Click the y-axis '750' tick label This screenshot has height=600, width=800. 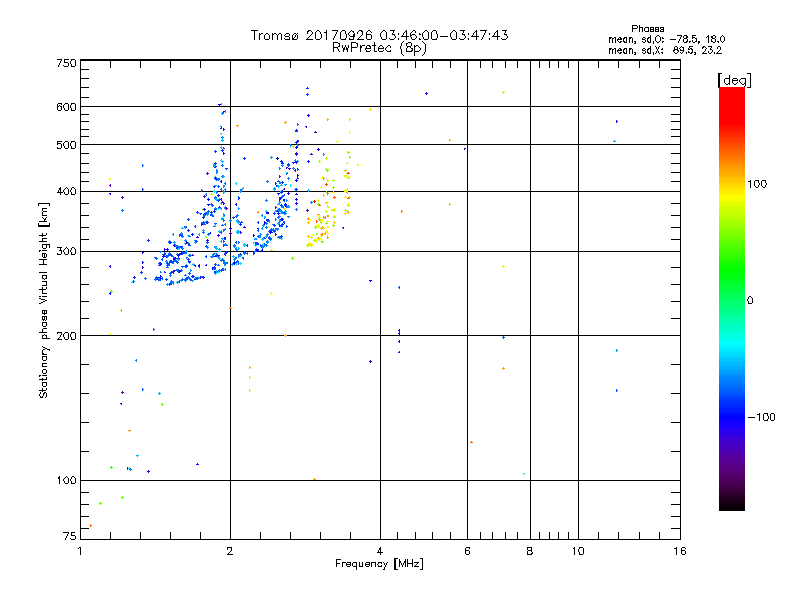click(x=67, y=63)
